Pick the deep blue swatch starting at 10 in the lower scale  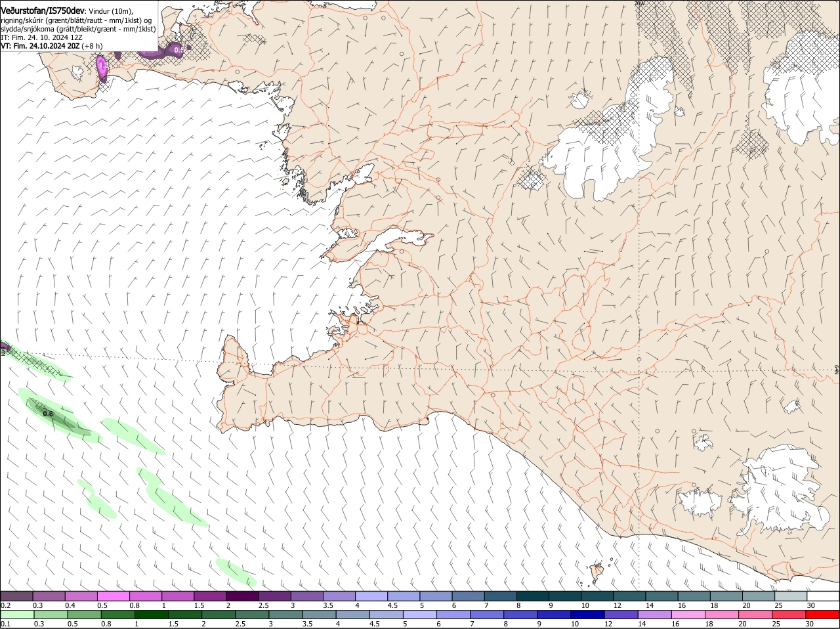(587, 615)
